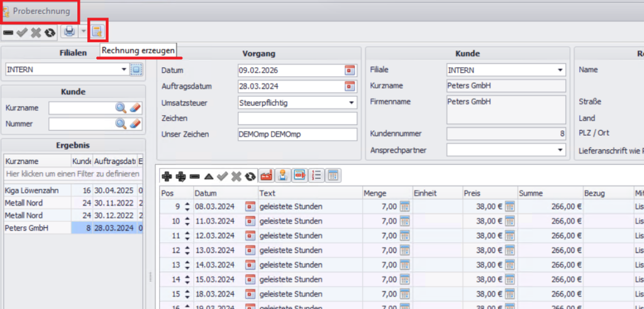Expand the Umsatzsteuer dropdown

(x=350, y=102)
